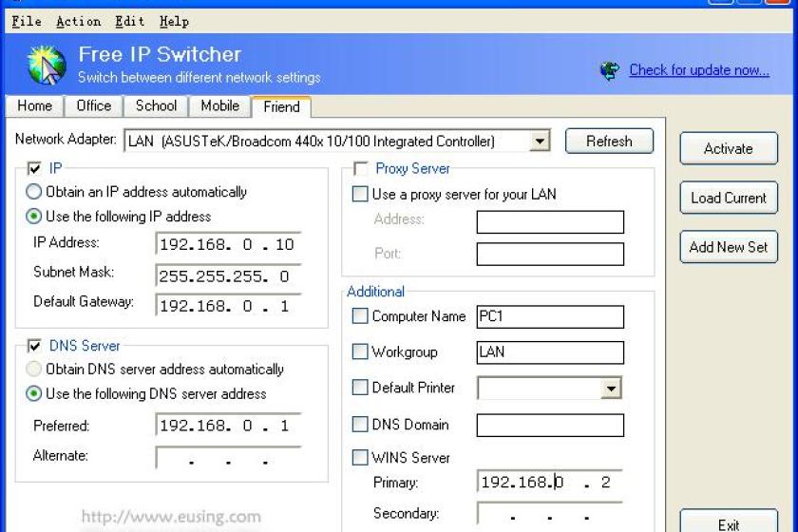Open the File menu
The image size is (798, 532).
(27, 22)
